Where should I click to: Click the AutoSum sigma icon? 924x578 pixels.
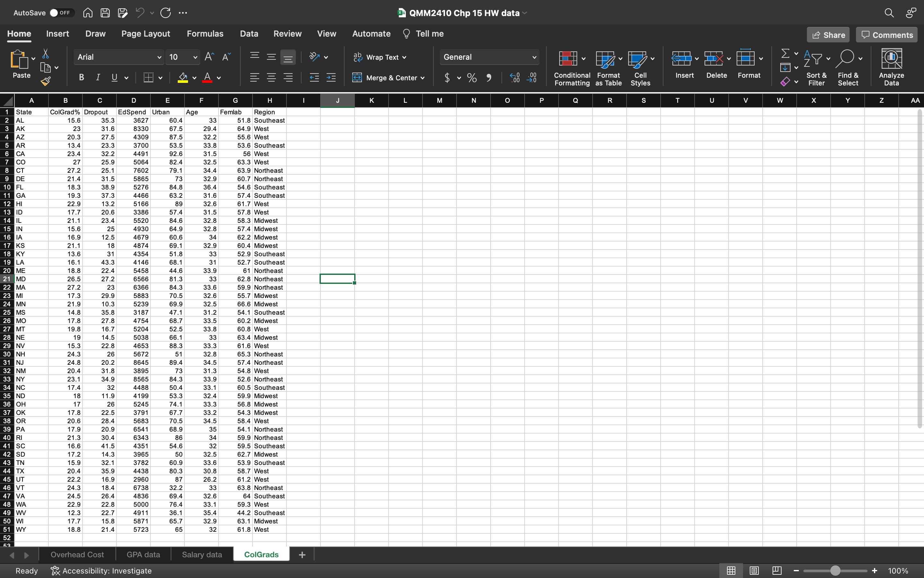coord(785,53)
